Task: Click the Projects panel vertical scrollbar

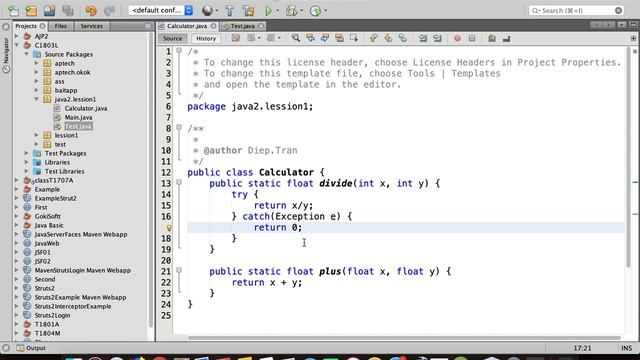Action: (151, 180)
